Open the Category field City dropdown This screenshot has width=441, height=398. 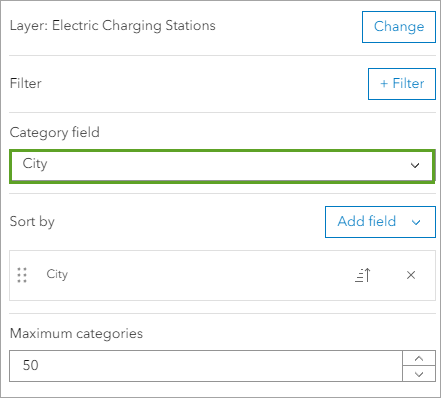click(x=222, y=166)
